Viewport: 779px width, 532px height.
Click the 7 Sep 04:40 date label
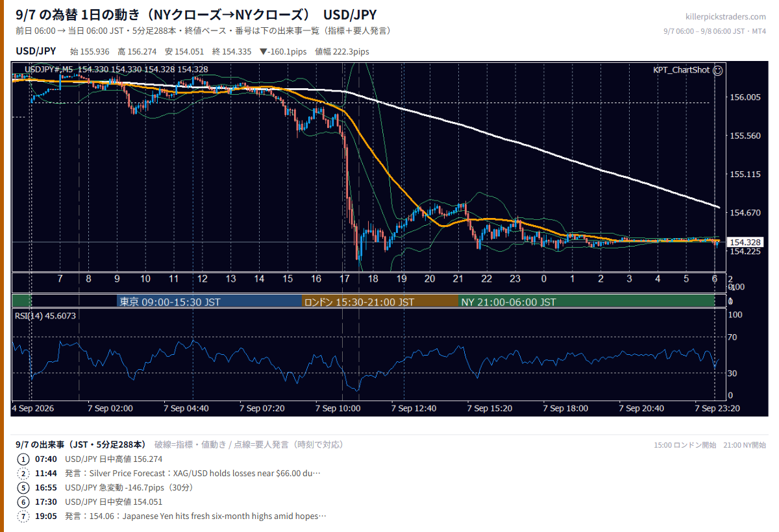tap(186, 408)
